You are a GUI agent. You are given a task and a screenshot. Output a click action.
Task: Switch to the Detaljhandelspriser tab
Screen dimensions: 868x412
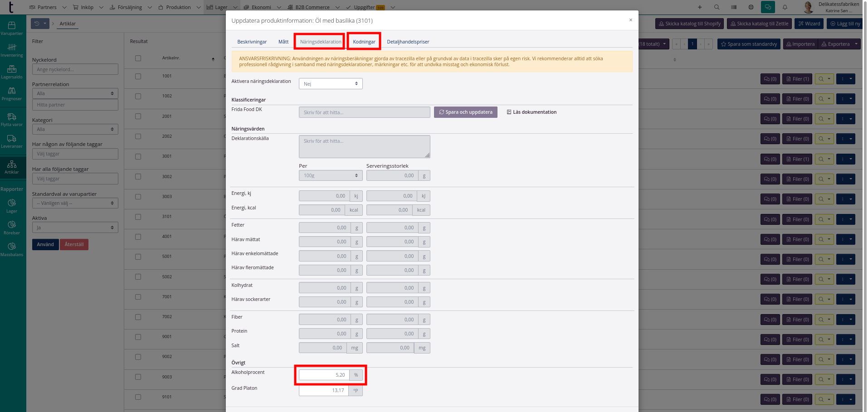(408, 42)
